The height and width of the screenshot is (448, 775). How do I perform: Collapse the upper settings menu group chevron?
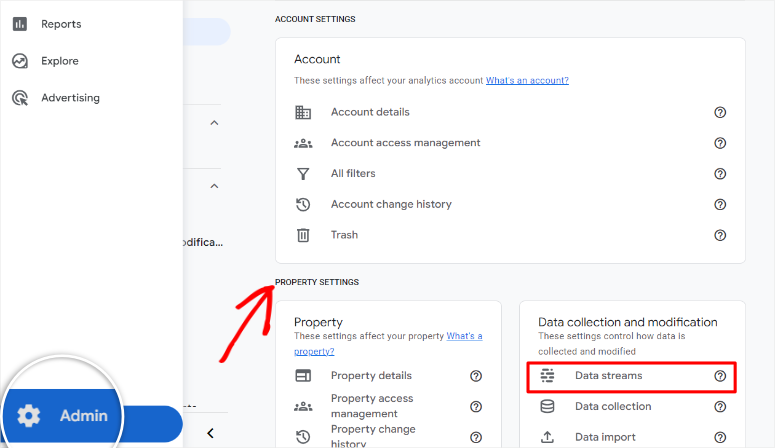coord(214,123)
